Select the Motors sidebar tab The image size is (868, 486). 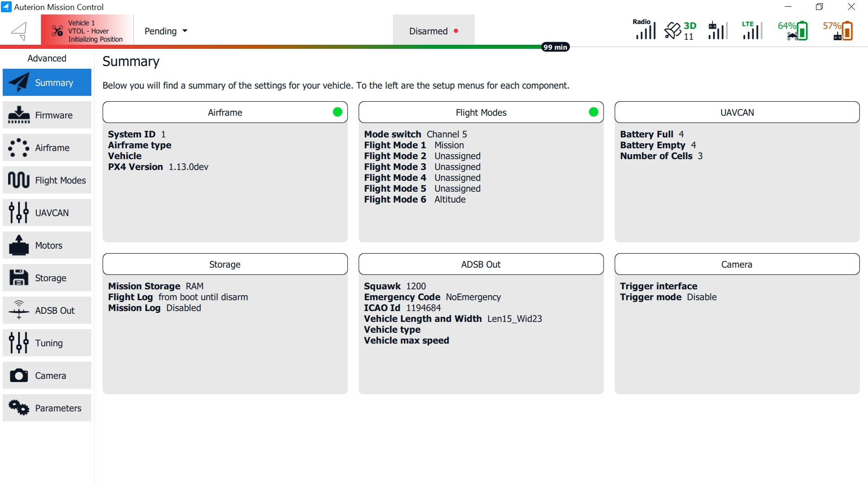[x=47, y=245]
